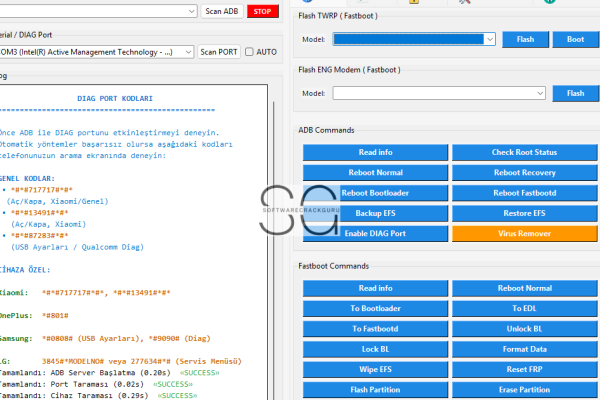Click Reboot Recovery

coord(524,173)
